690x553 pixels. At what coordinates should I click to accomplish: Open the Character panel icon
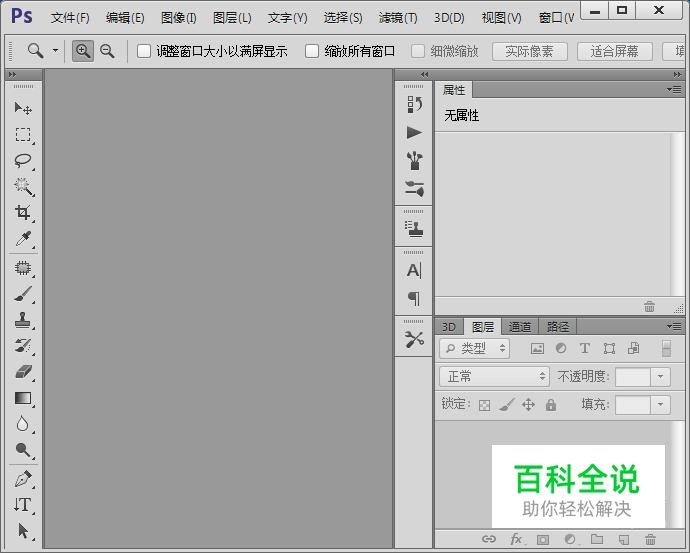coord(414,270)
